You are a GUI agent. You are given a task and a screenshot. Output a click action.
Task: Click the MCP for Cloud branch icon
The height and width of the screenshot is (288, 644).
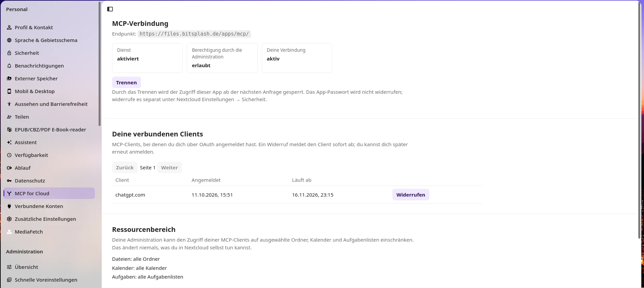tap(9, 194)
